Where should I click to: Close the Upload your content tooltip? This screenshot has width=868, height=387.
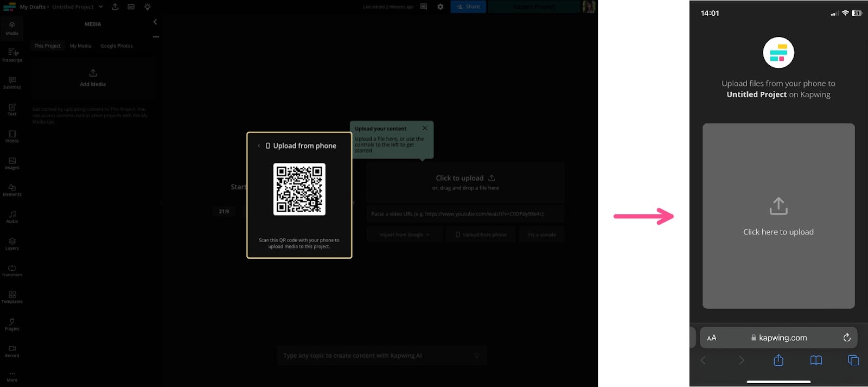pyautogui.click(x=425, y=128)
